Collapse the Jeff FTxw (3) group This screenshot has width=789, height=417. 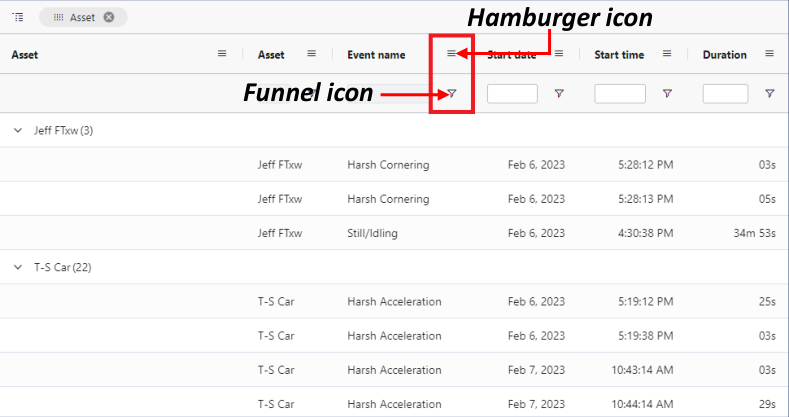click(18, 130)
